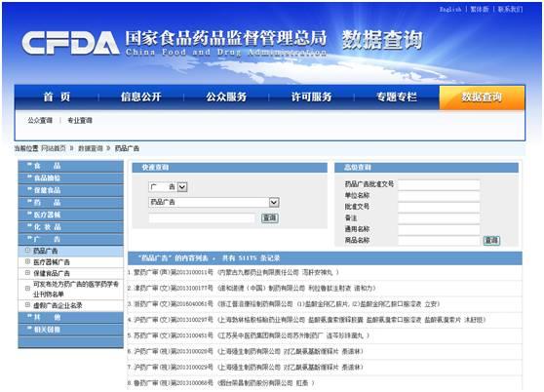Select the orange 数据查询 navigation tab
Image resolution: width=544 pixels, height=392 pixels.
482,98
